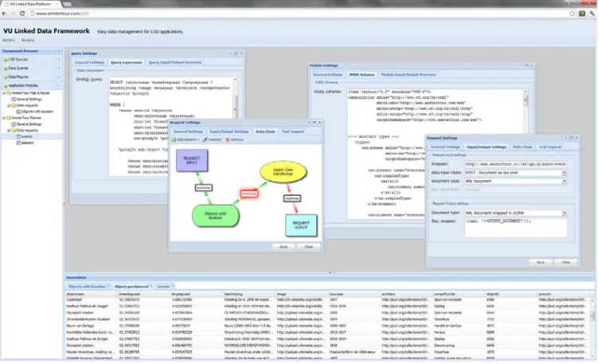The image size is (599, 364).
Task: Click the AmsterTour Map & Route folder icon
Action: pos(9,93)
